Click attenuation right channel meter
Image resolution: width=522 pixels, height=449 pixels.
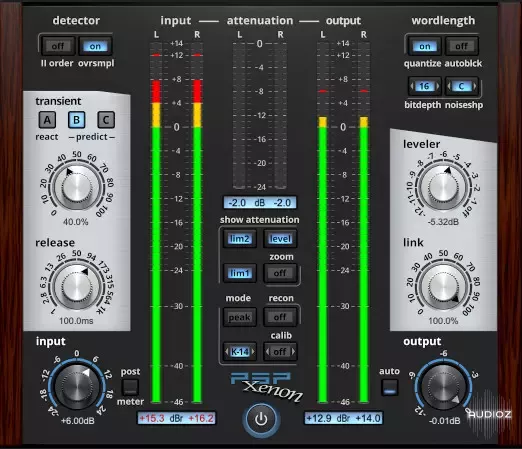click(280, 115)
